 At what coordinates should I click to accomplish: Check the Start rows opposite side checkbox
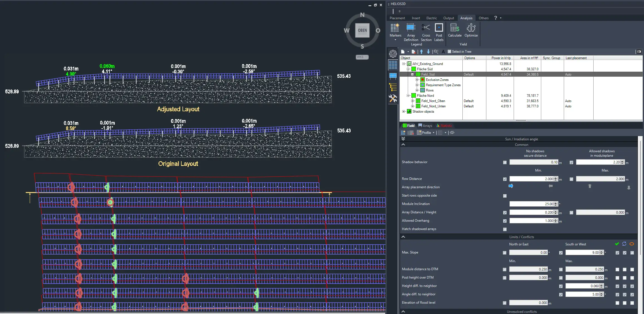tap(505, 196)
